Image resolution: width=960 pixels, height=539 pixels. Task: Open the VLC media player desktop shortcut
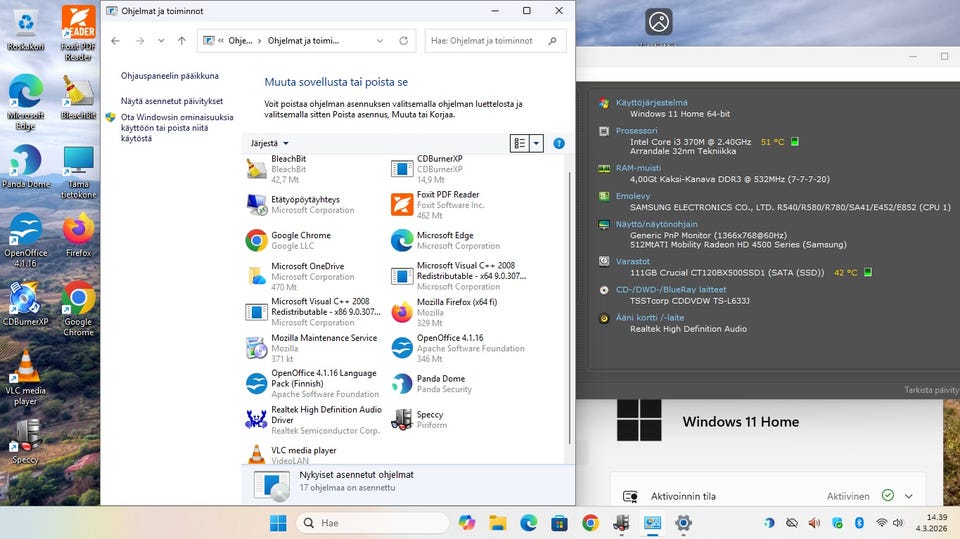[x=26, y=378]
